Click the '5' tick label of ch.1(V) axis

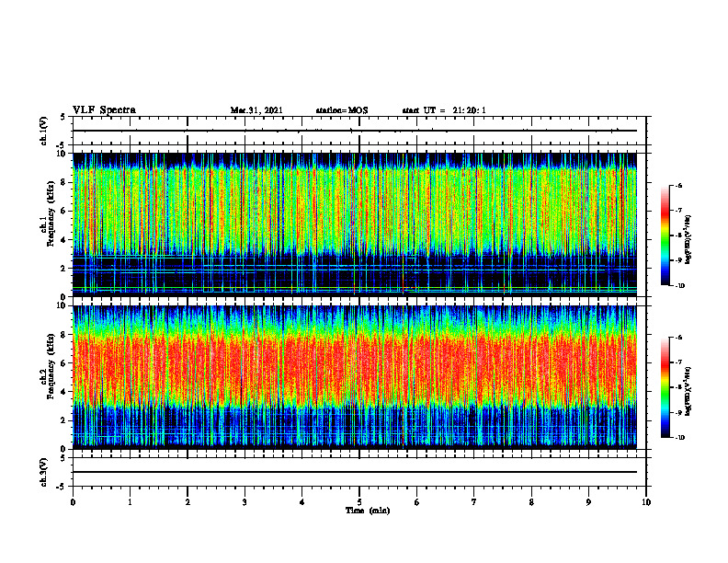63,117
